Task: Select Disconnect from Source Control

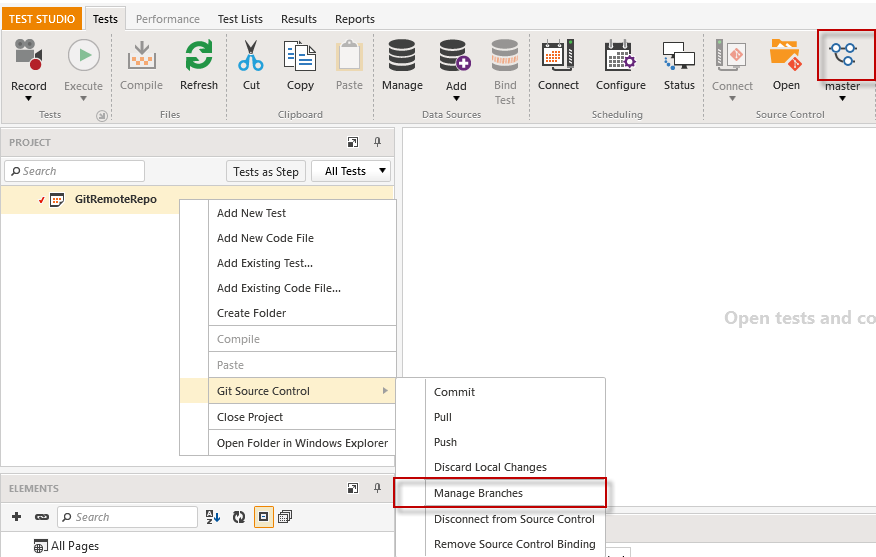Action: click(x=515, y=519)
